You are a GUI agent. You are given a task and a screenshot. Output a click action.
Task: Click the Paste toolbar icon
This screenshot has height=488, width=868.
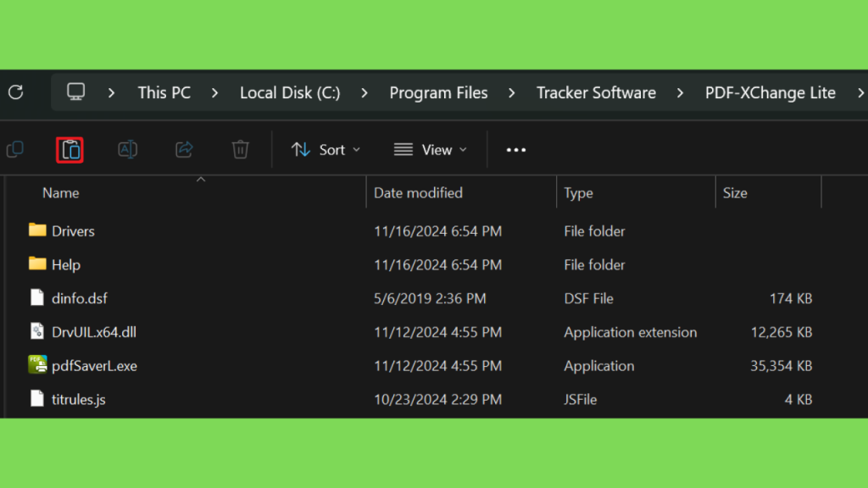[70, 150]
